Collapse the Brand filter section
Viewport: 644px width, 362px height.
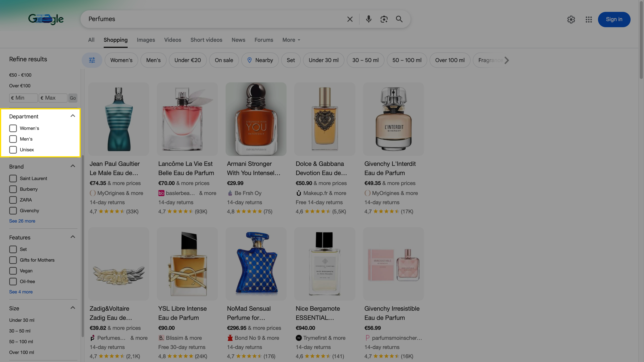coord(73,166)
